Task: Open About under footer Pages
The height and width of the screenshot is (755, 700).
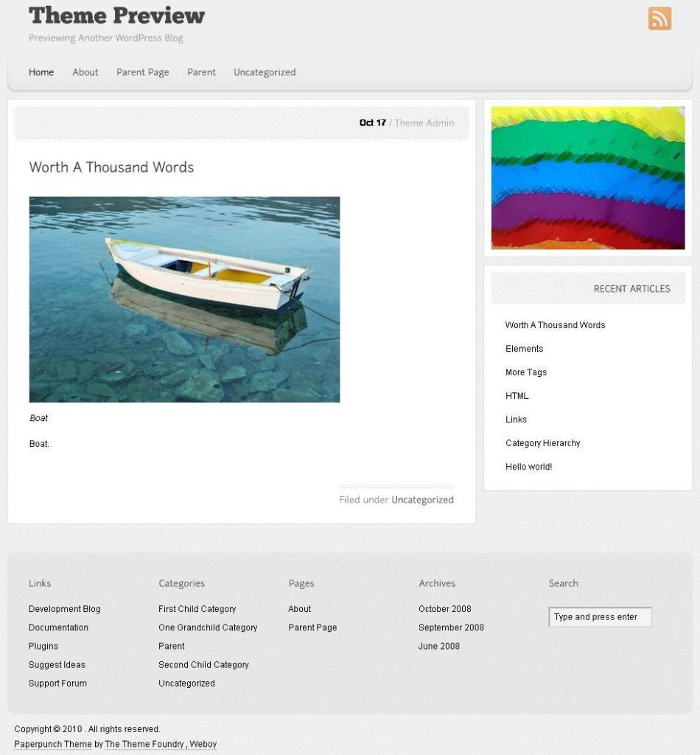Action: click(300, 608)
